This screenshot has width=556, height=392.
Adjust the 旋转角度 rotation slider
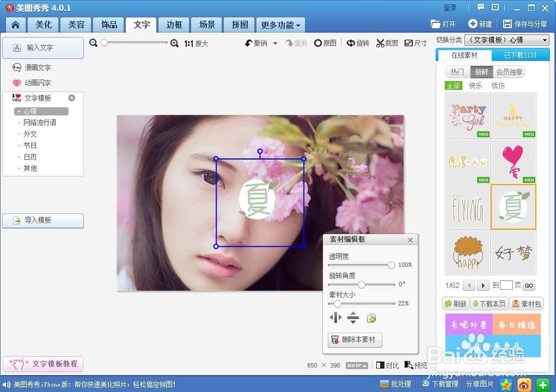[x=361, y=285]
